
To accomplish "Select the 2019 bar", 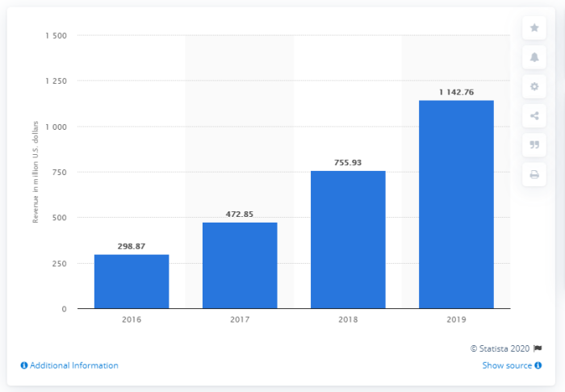I will click(x=456, y=204).
